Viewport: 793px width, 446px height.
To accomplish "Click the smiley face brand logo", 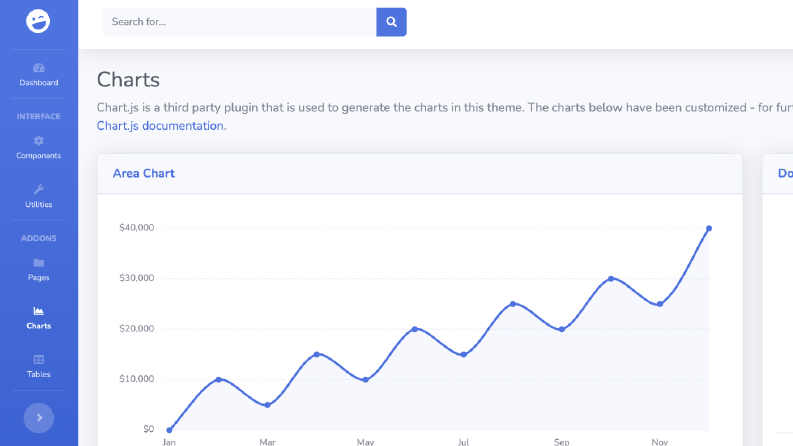I will coord(38,21).
